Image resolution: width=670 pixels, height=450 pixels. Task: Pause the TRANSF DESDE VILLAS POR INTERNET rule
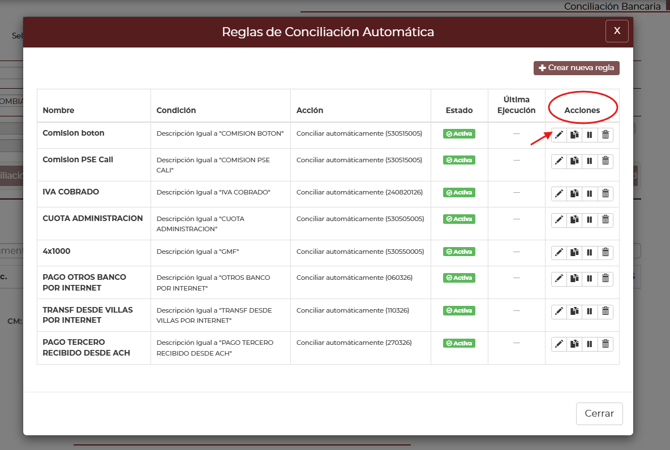pos(590,311)
